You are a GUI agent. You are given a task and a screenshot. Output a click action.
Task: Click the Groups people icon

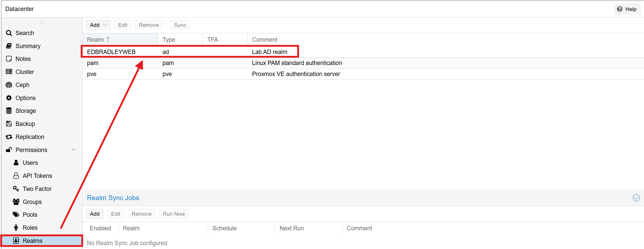[16, 202]
